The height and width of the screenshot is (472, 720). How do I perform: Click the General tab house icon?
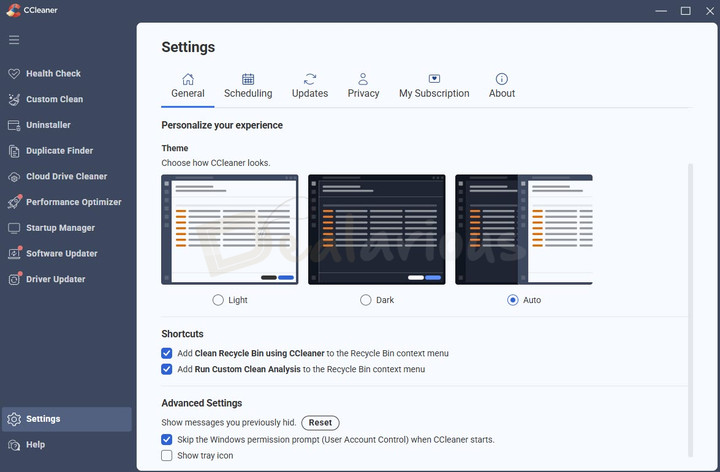(188, 79)
